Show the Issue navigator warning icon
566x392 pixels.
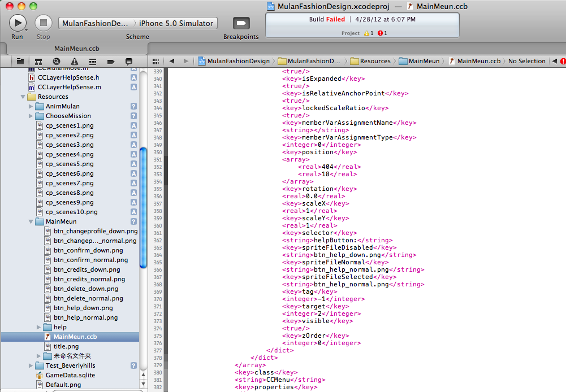[75, 61]
